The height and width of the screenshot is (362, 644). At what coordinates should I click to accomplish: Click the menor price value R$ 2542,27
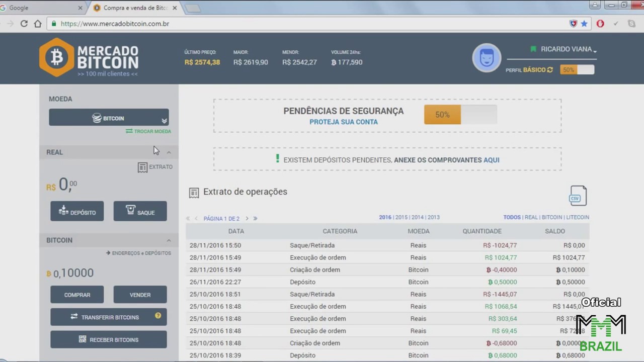click(x=299, y=62)
